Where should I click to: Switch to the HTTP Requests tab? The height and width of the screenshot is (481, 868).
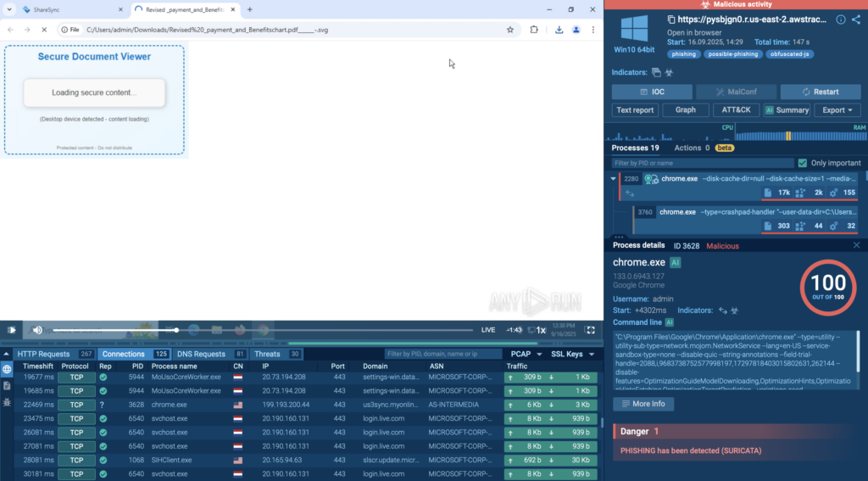click(x=54, y=354)
